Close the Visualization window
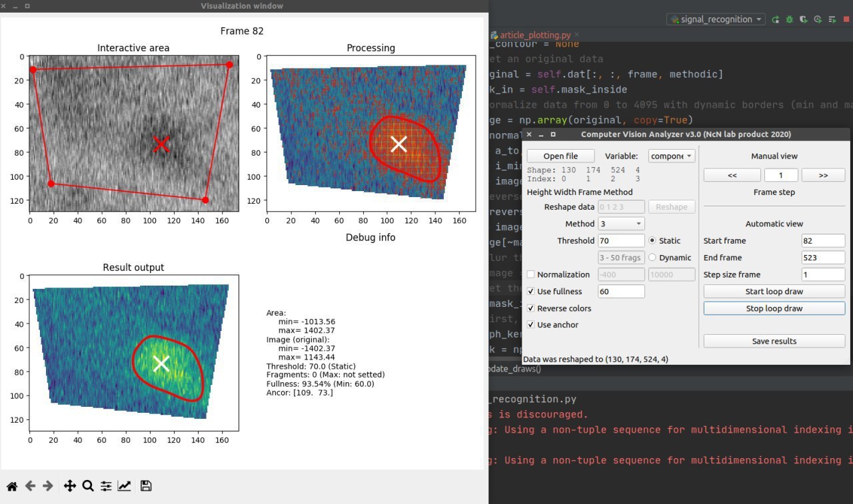Screen dimensions: 853x504 (x=3, y=6)
